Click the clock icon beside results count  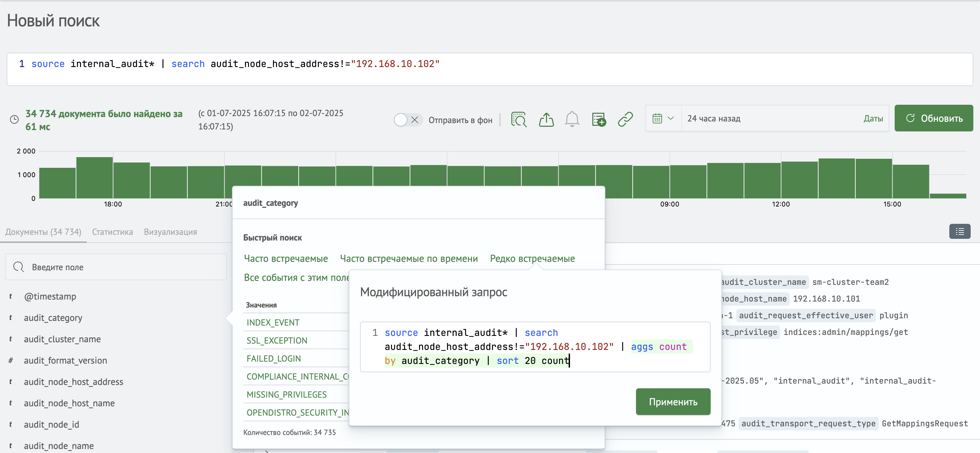point(14,119)
